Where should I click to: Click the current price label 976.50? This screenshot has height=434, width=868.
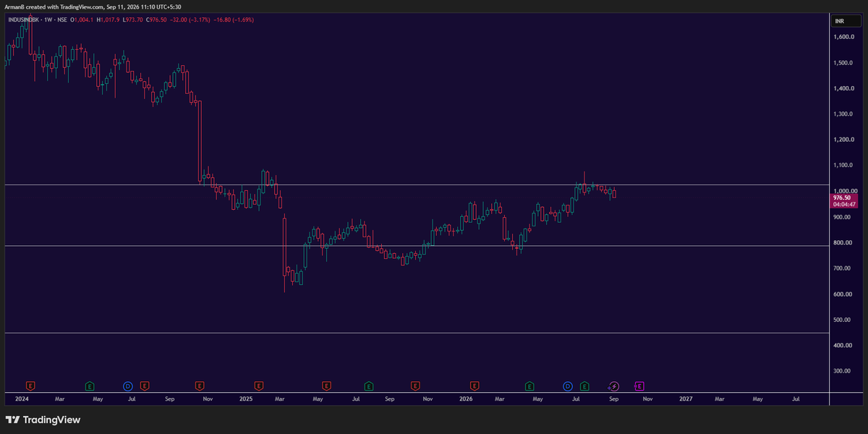click(843, 197)
